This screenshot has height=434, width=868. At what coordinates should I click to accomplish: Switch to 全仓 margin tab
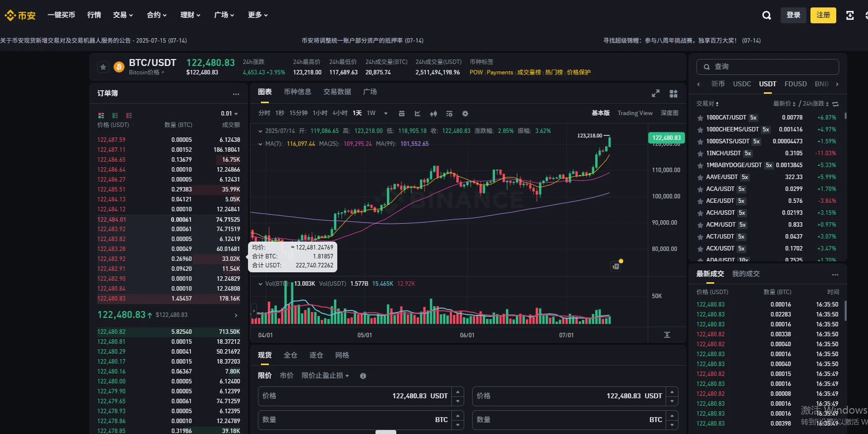(291, 355)
